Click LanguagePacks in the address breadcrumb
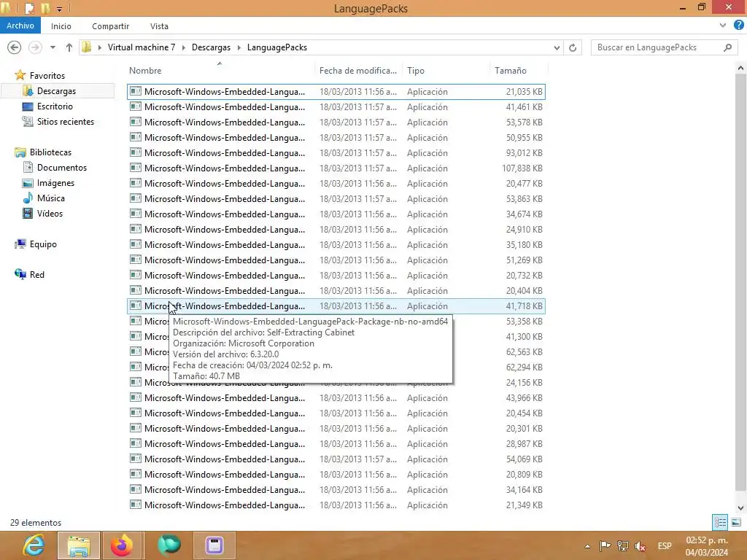Image resolution: width=747 pixels, height=560 pixels. 276,47
